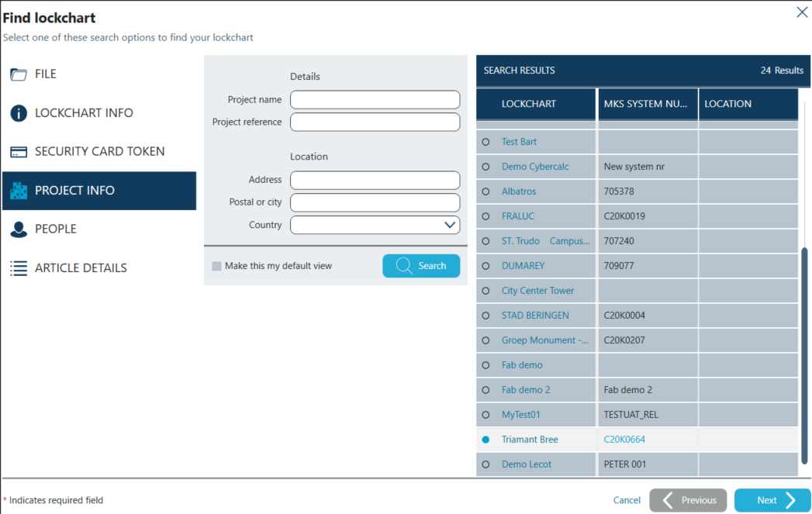Select the Demo Lecot radio button
The width and height of the screenshot is (812, 514).
[485, 464]
